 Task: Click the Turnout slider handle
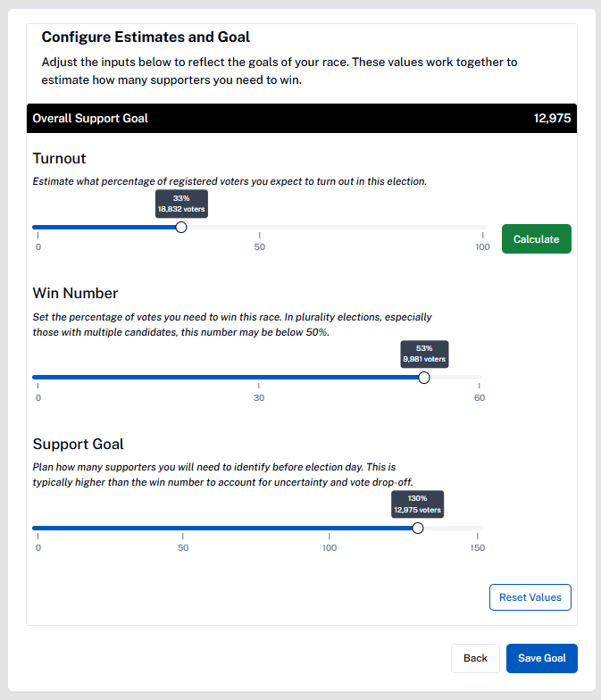pos(181,228)
